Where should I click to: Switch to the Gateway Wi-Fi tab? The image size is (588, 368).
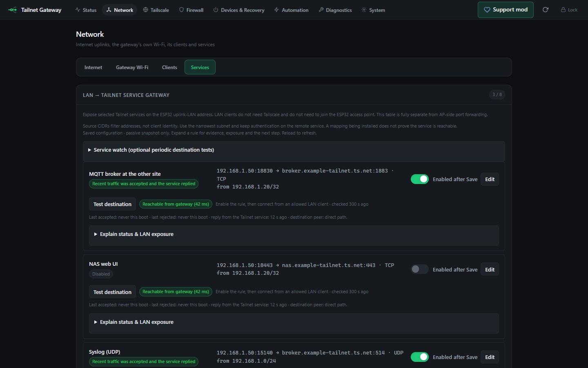(132, 67)
